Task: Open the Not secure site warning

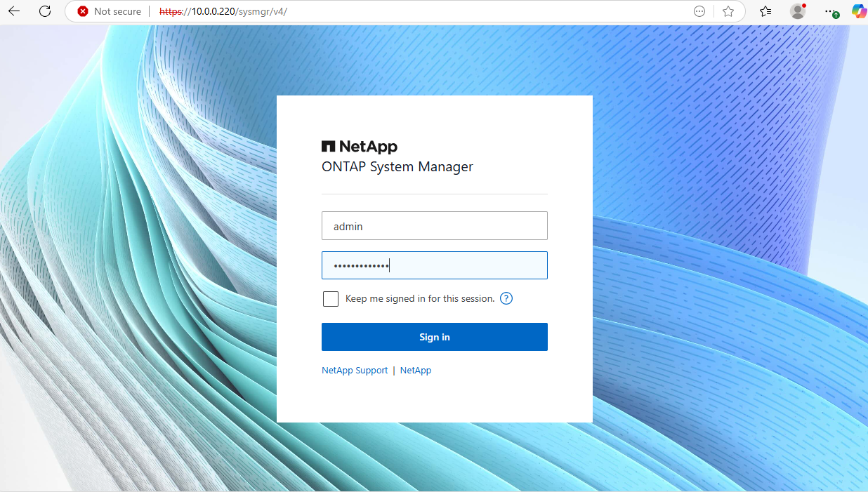Action: [110, 11]
